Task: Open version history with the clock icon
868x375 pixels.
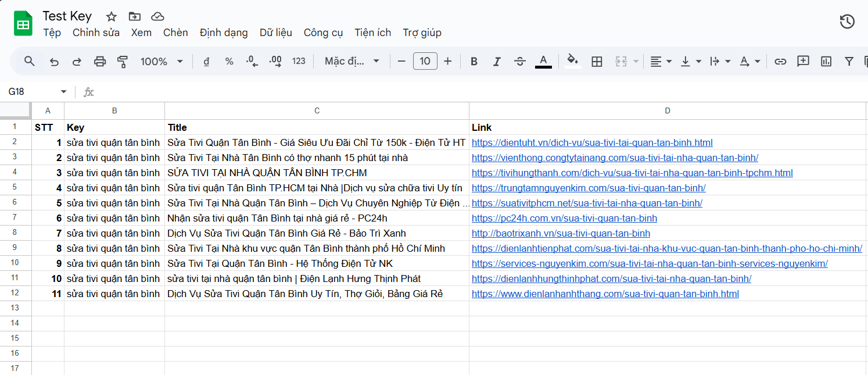Action: point(847,21)
